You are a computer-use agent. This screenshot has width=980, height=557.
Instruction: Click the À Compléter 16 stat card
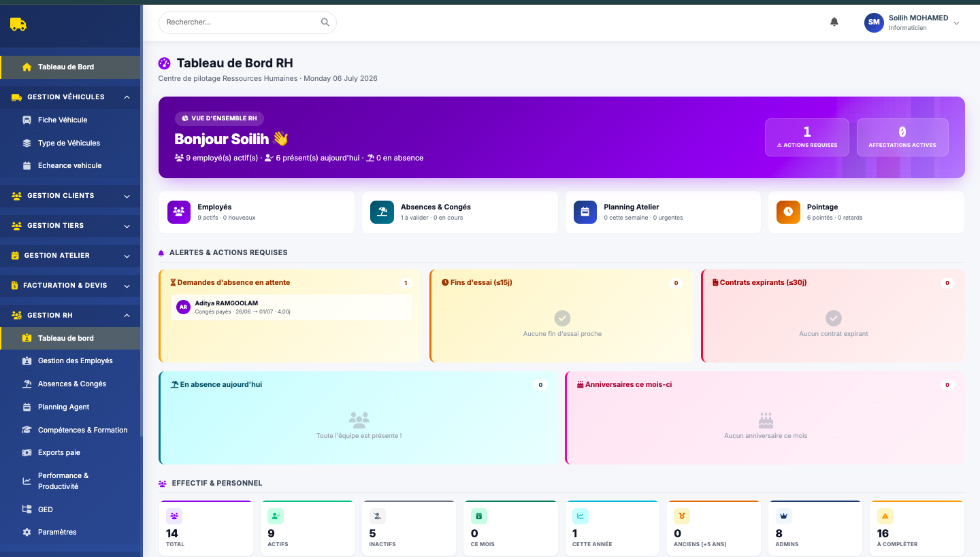point(917,528)
